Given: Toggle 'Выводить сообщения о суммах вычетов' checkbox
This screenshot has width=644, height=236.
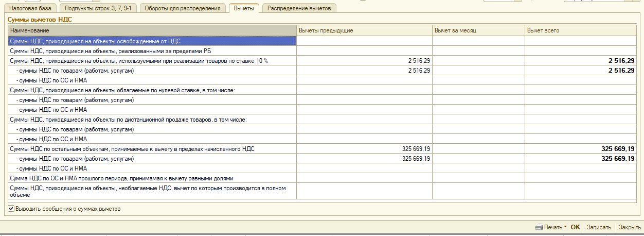Looking at the screenshot, I should (11, 209).
